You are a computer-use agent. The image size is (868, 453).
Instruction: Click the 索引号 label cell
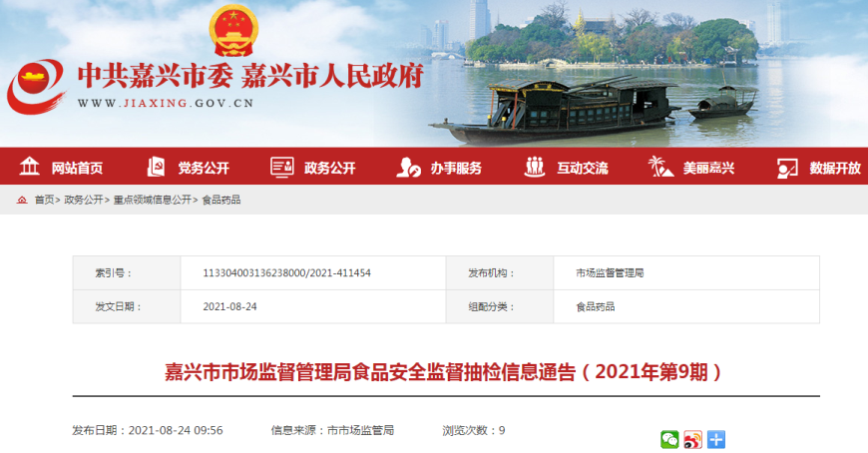pyautogui.click(x=127, y=273)
